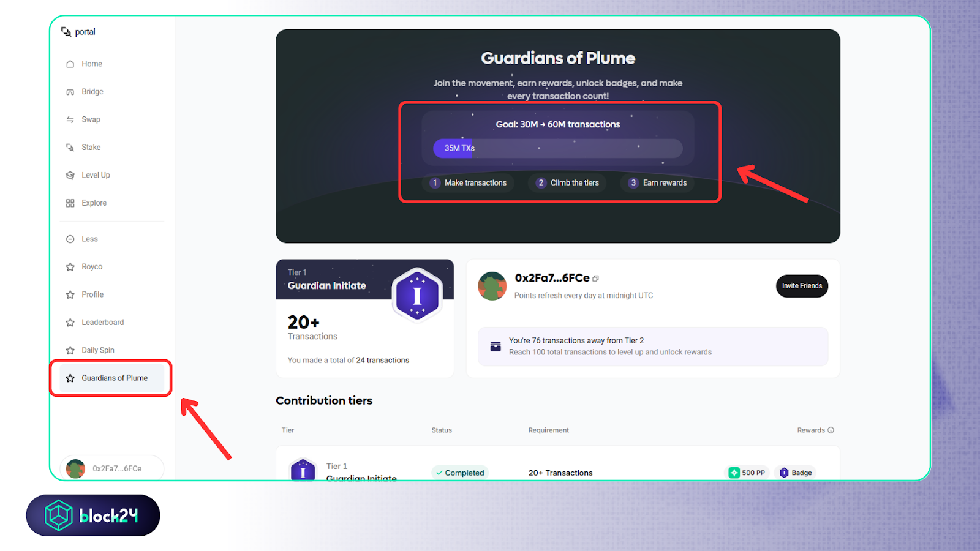Open the Leaderboard page

tap(102, 323)
